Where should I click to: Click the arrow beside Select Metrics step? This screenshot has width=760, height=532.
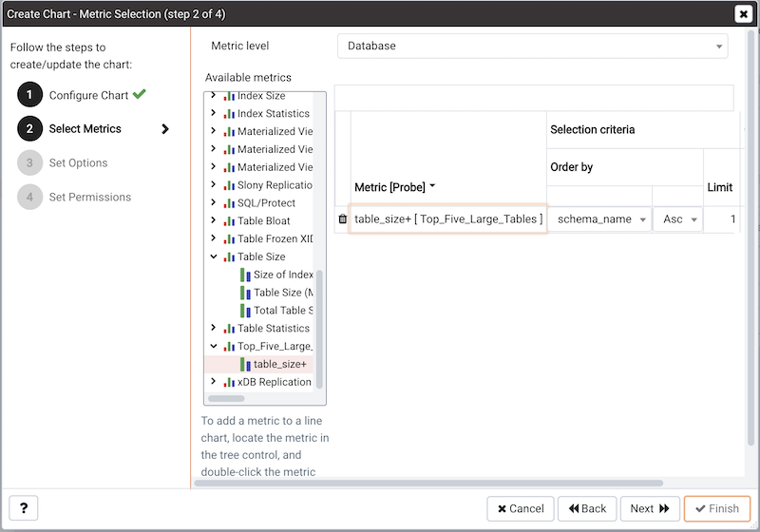(x=165, y=129)
